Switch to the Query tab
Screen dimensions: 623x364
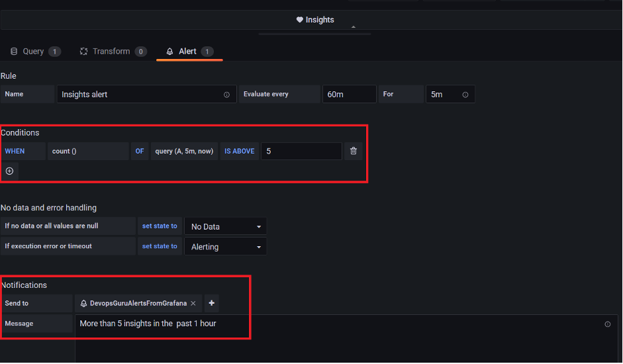(35, 51)
